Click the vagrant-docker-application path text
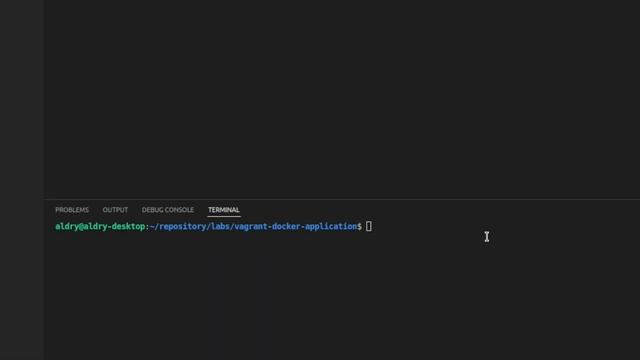The height and width of the screenshot is (360, 640). (x=296, y=226)
